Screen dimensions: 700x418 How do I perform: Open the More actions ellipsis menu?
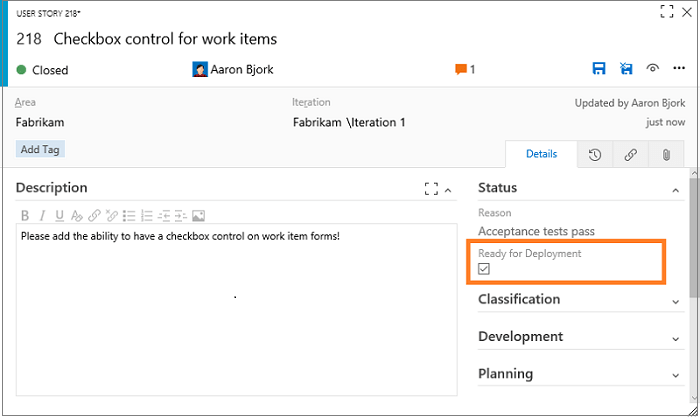[681, 69]
